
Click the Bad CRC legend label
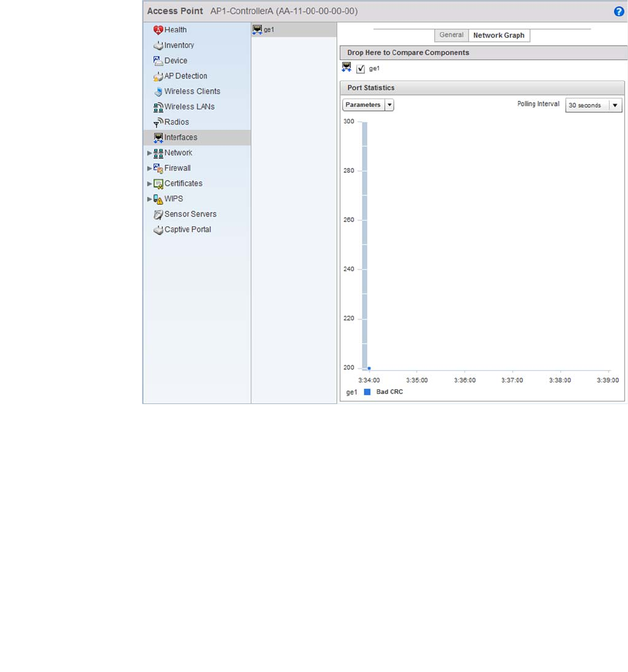pyautogui.click(x=389, y=392)
